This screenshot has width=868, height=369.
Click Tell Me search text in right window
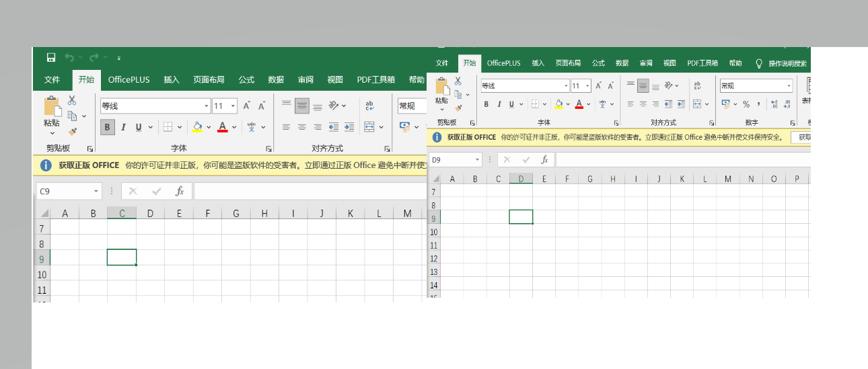[x=787, y=63]
